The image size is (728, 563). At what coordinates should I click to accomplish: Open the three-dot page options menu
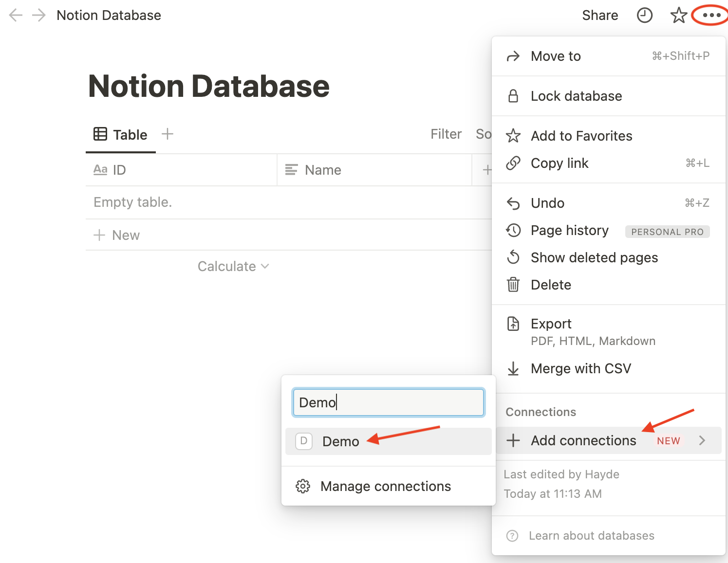(711, 15)
